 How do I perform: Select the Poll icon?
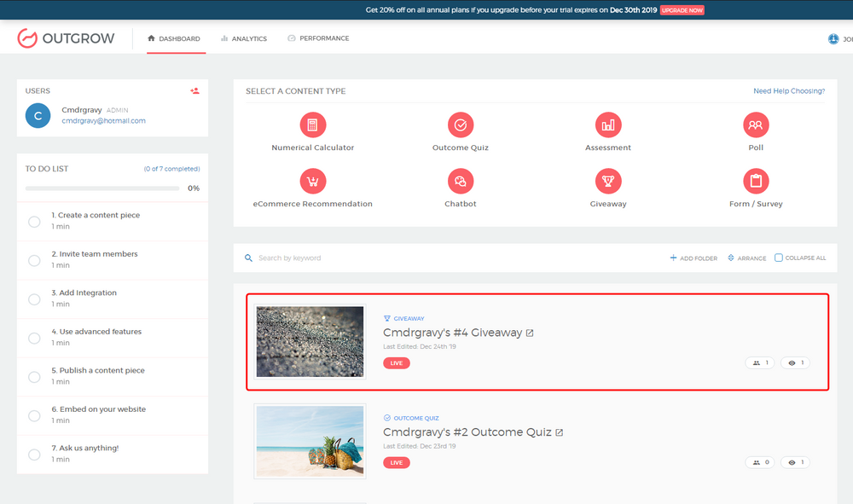coord(756,125)
